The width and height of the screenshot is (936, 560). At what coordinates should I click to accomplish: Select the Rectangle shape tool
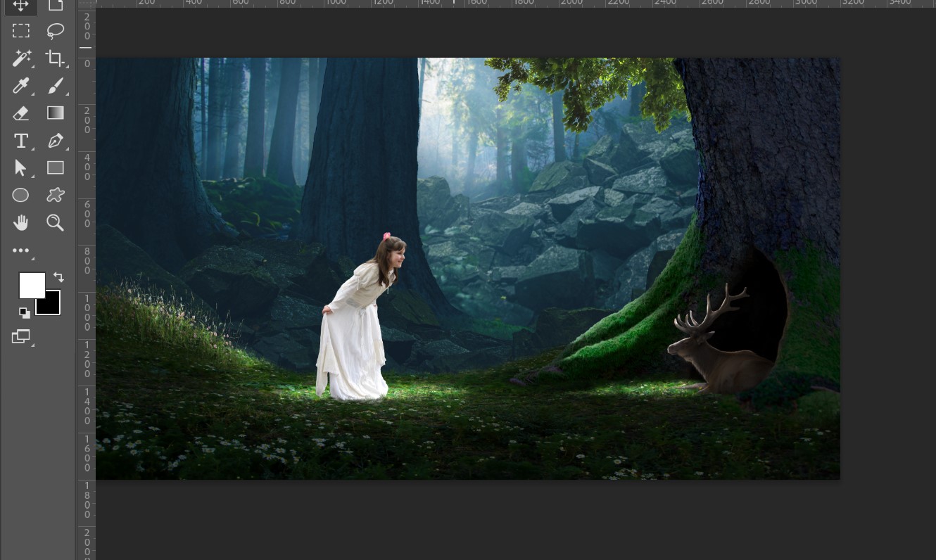coord(56,167)
